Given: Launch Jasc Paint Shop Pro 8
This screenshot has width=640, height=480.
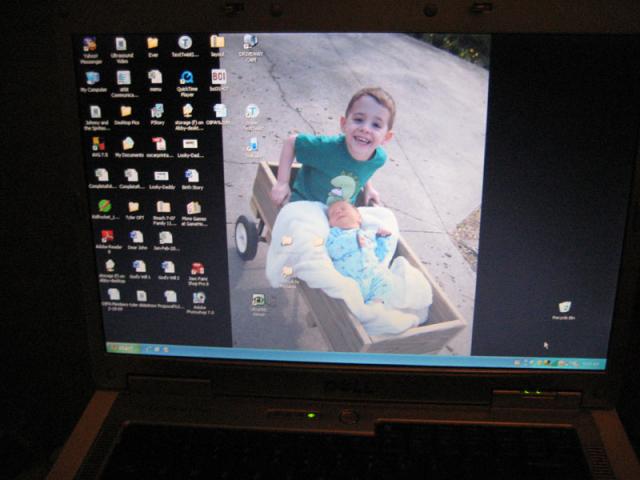Looking at the screenshot, I should (198, 274).
